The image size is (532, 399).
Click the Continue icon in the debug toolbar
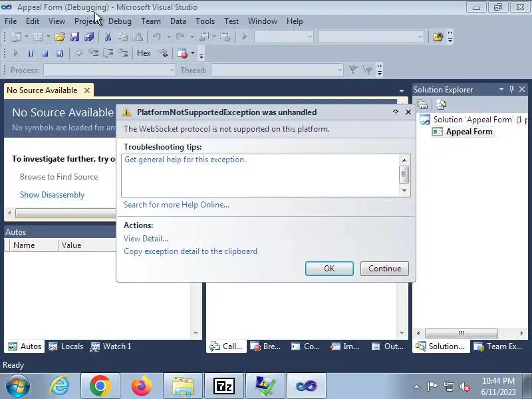pos(15,53)
